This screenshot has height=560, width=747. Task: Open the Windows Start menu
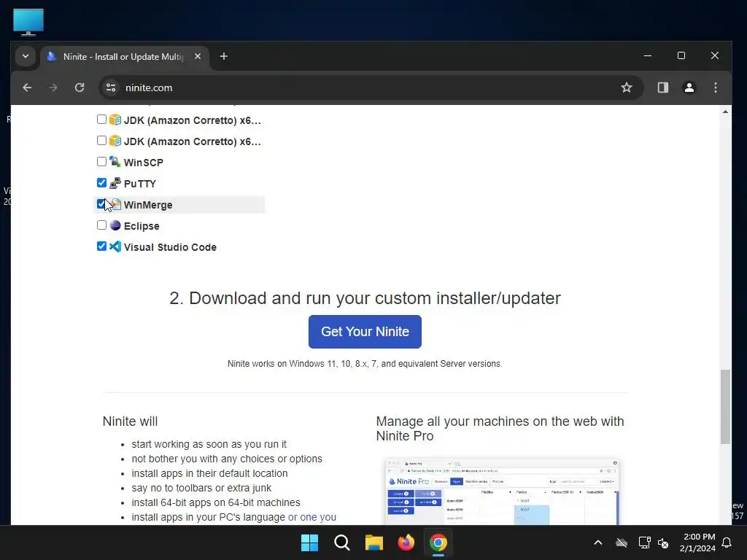pos(309,542)
